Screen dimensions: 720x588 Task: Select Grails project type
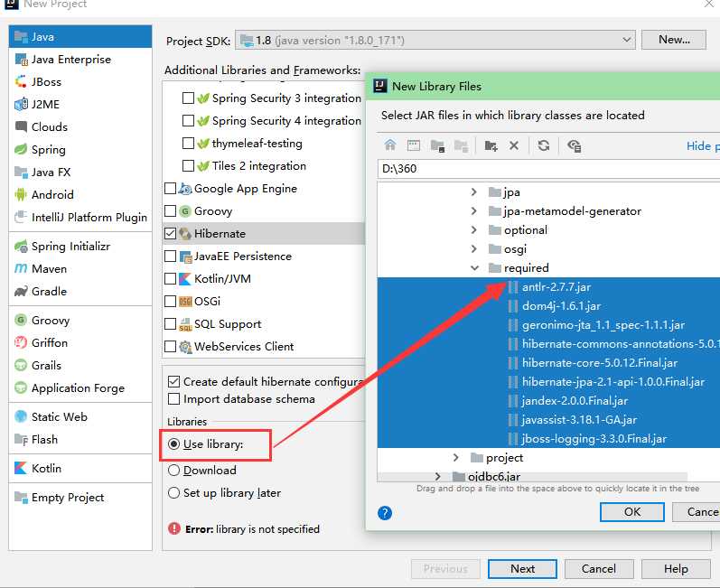click(x=79, y=366)
